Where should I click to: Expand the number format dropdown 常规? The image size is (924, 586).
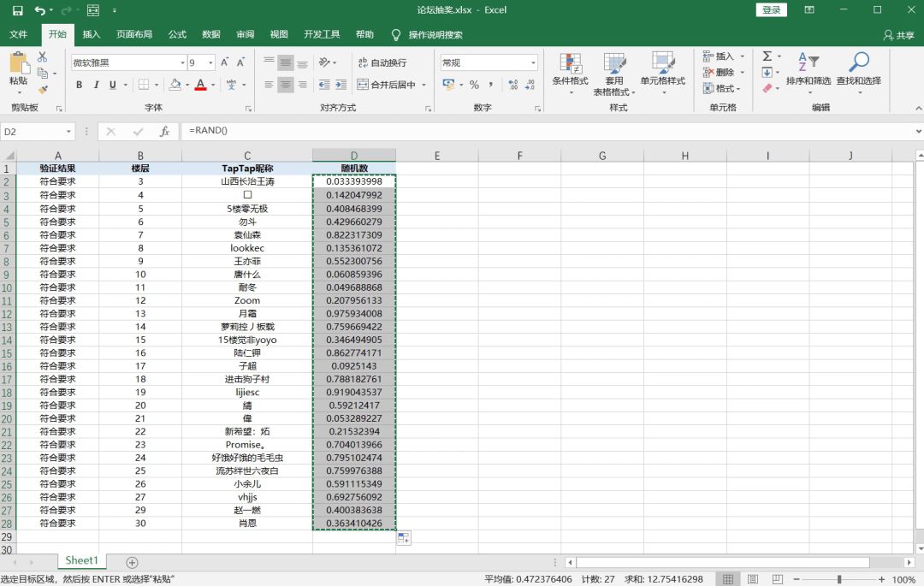pos(533,62)
